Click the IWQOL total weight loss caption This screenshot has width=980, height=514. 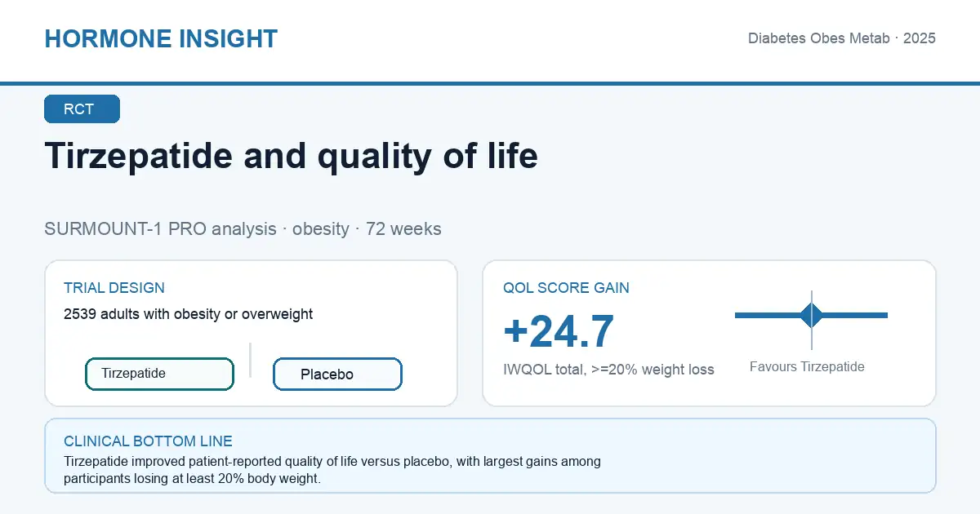(x=608, y=370)
